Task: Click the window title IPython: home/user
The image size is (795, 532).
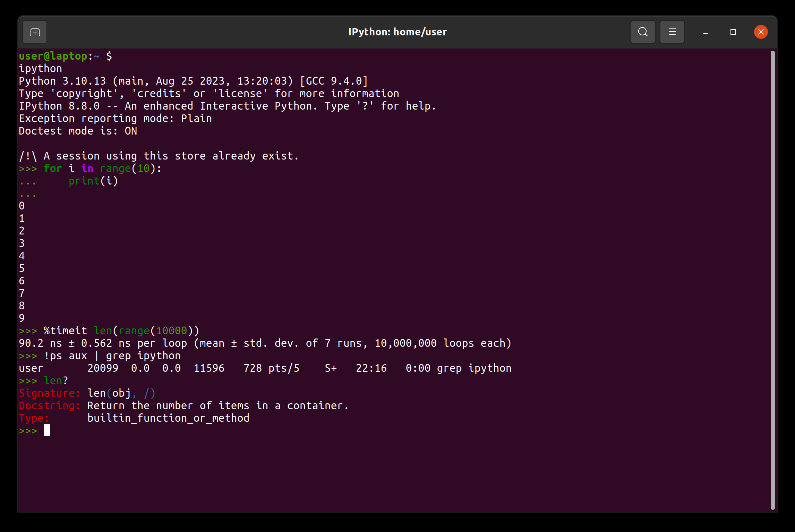Action: [x=397, y=32]
